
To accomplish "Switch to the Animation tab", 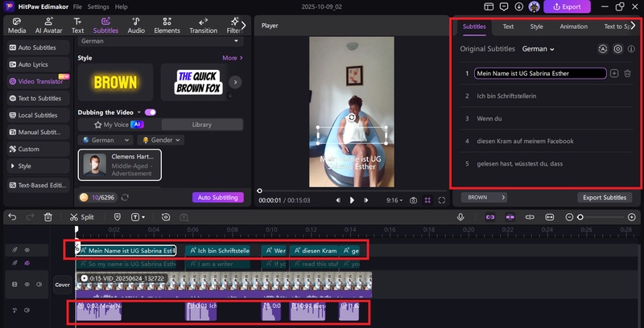I will (573, 27).
